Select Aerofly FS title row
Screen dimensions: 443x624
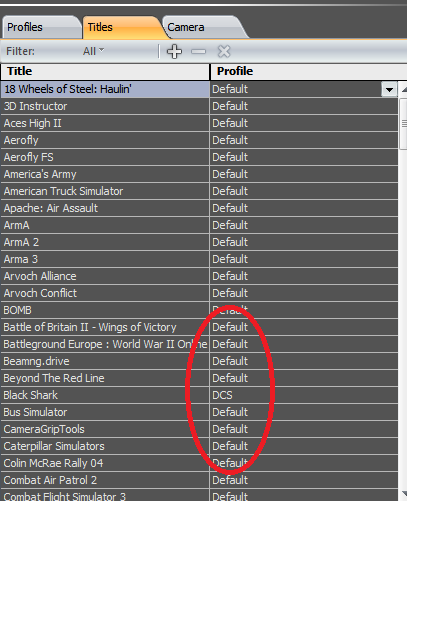(105, 157)
